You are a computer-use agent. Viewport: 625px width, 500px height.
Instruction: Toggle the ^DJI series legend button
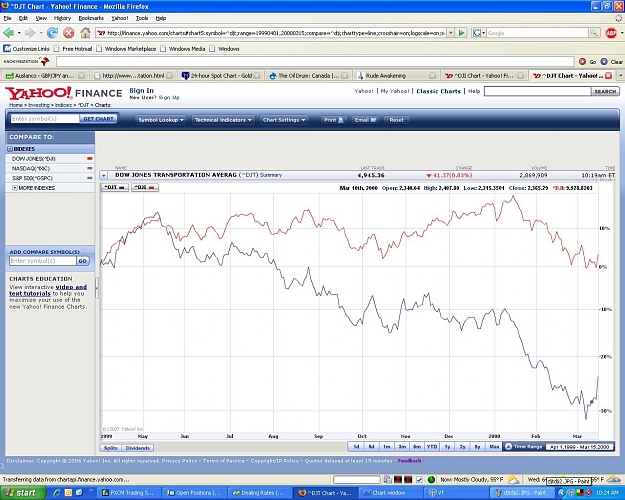(145, 187)
